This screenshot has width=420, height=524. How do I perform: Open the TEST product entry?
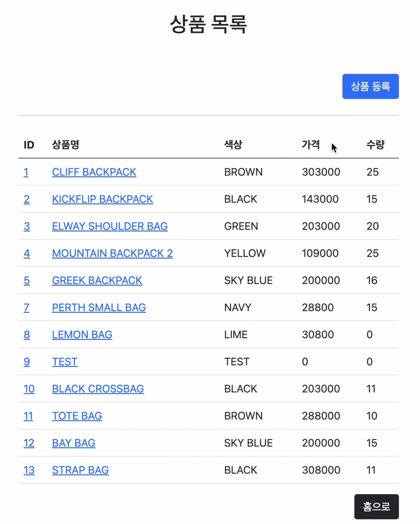pyautogui.click(x=65, y=362)
